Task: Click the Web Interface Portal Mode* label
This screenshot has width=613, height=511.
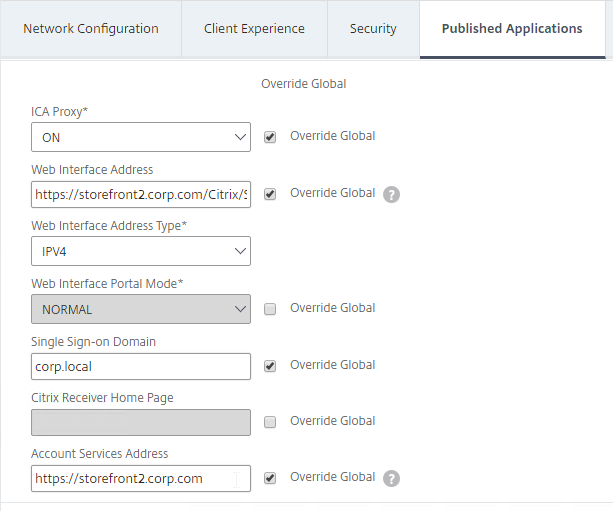Action: pos(107,283)
